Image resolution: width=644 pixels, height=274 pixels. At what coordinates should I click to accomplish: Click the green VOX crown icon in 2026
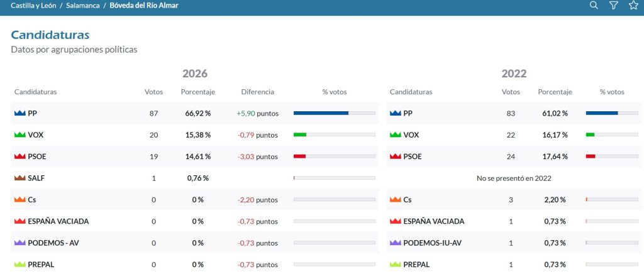[x=19, y=135]
